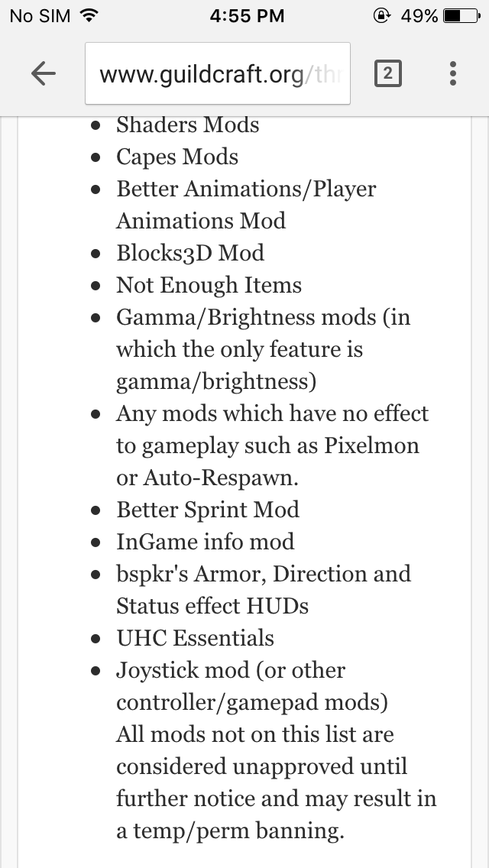Tap the bspkr's Armor HUDs entry
Screen dimensions: 489x868
tap(264, 590)
